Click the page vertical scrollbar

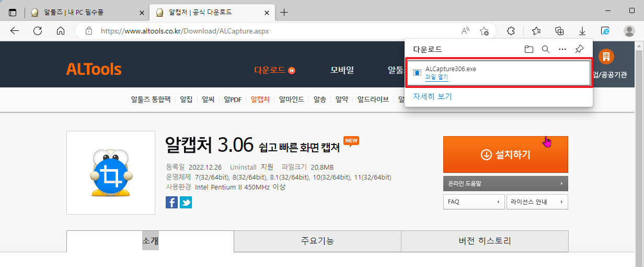[639, 154]
